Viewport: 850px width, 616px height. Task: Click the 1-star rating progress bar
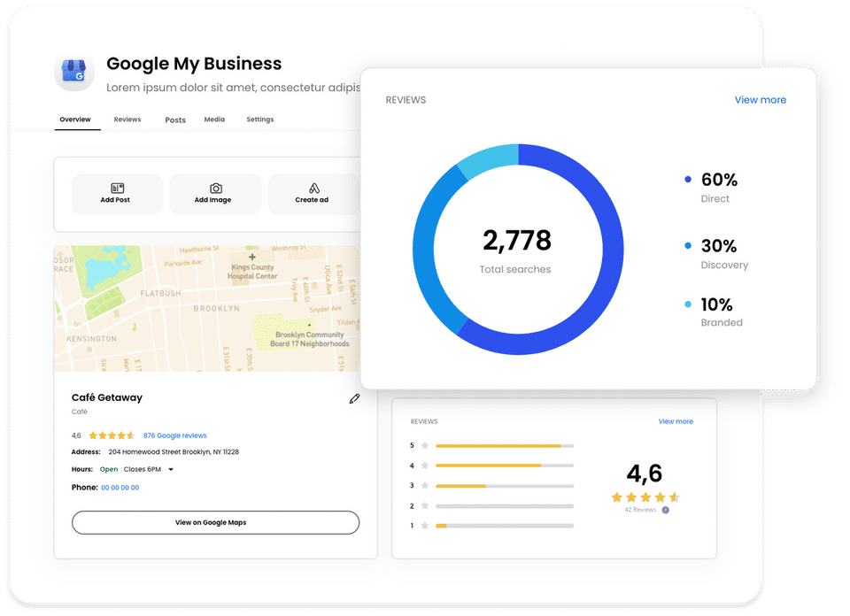click(505, 526)
